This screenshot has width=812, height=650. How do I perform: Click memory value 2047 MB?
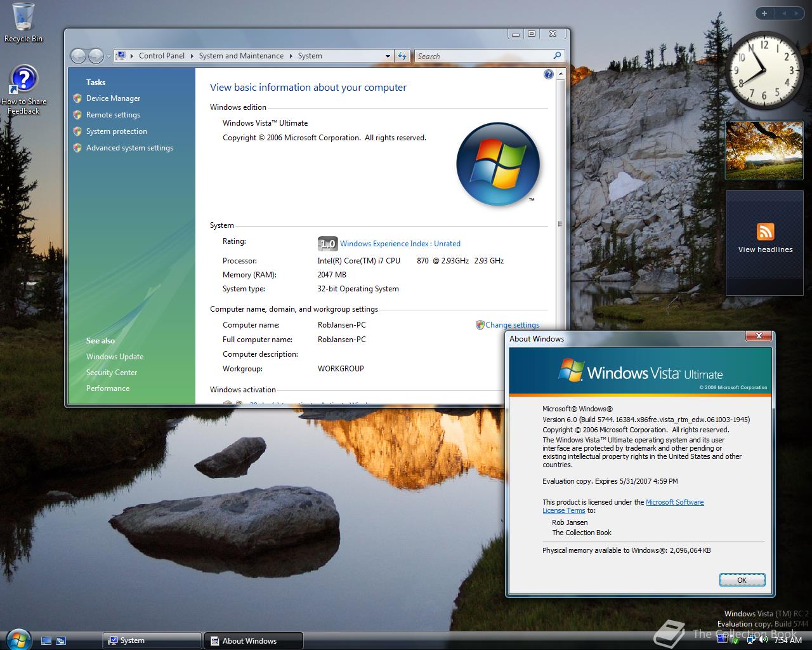click(332, 275)
